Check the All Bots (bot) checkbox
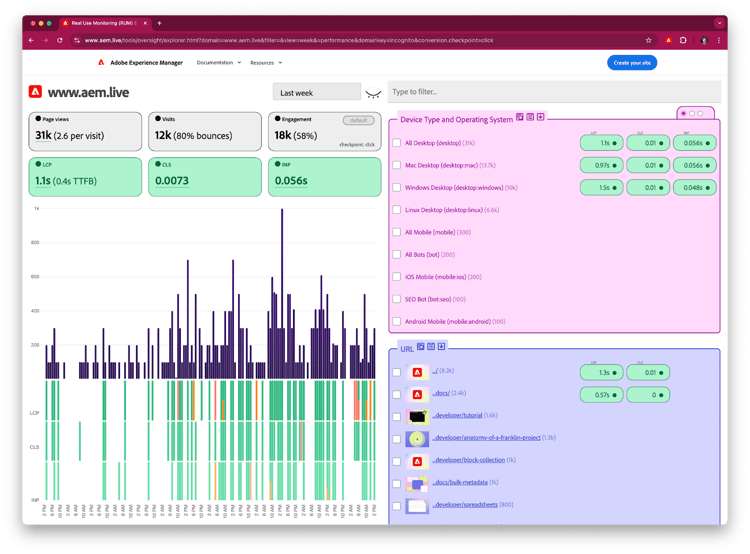The height and width of the screenshot is (554, 750). tap(397, 255)
